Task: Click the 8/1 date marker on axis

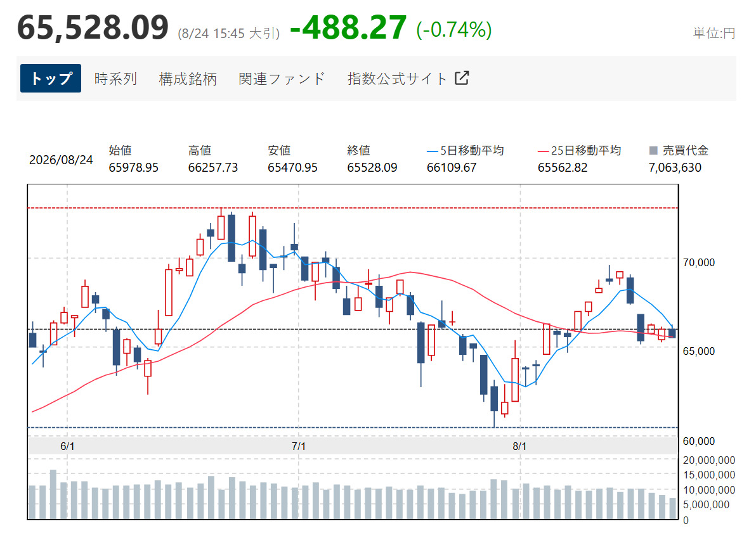Action: 520,447
